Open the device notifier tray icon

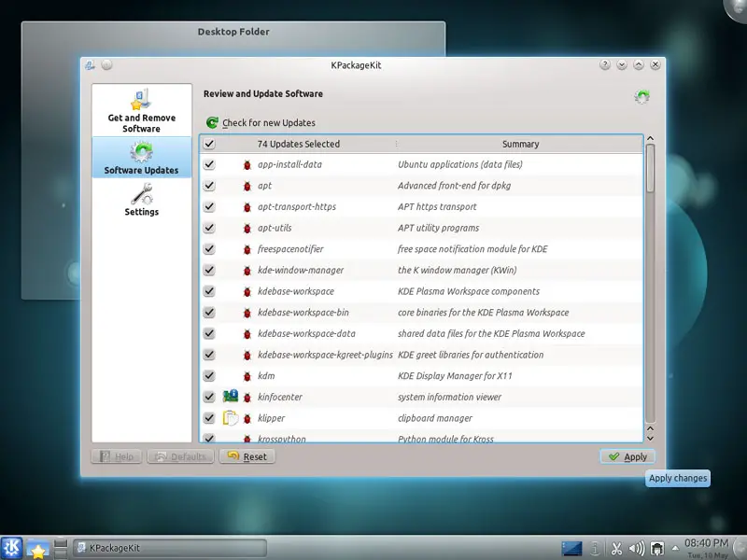[x=657, y=549]
